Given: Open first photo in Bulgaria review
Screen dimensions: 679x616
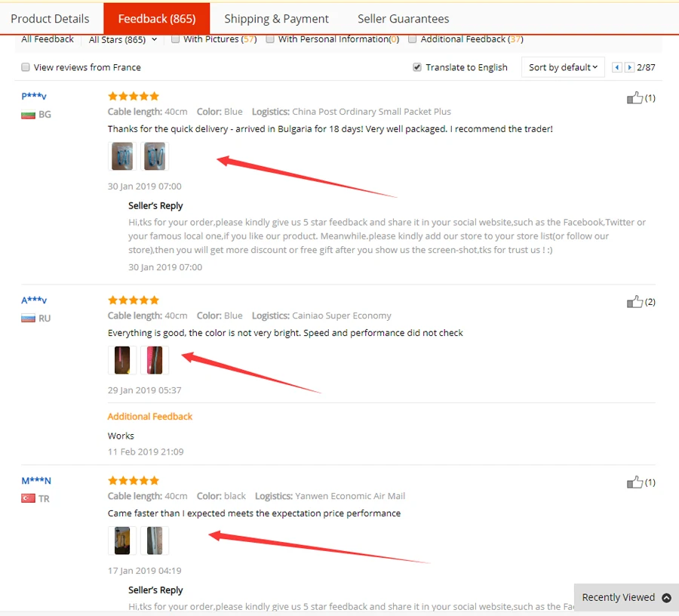Looking at the screenshot, I should 122,156.
